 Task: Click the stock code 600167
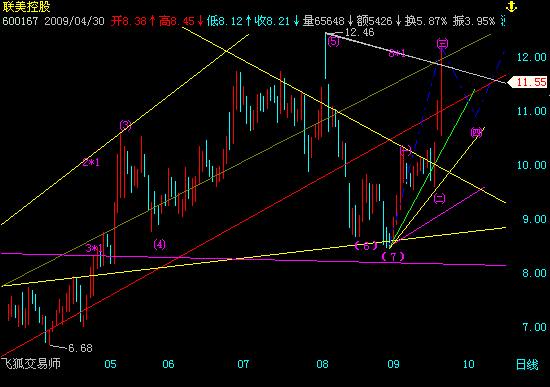click(x=20, y=21)
